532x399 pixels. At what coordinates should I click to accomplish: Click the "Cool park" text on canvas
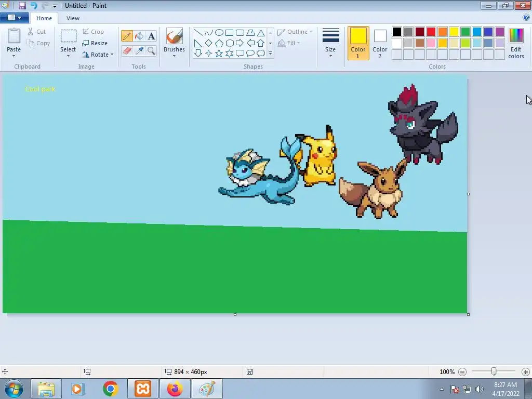pyautogui.click(x=40, y=89)
